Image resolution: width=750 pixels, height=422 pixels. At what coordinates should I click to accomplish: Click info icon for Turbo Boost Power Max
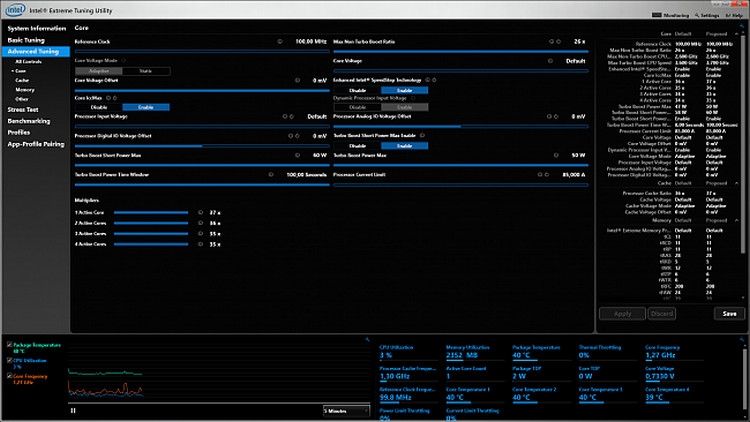[556, 155]
